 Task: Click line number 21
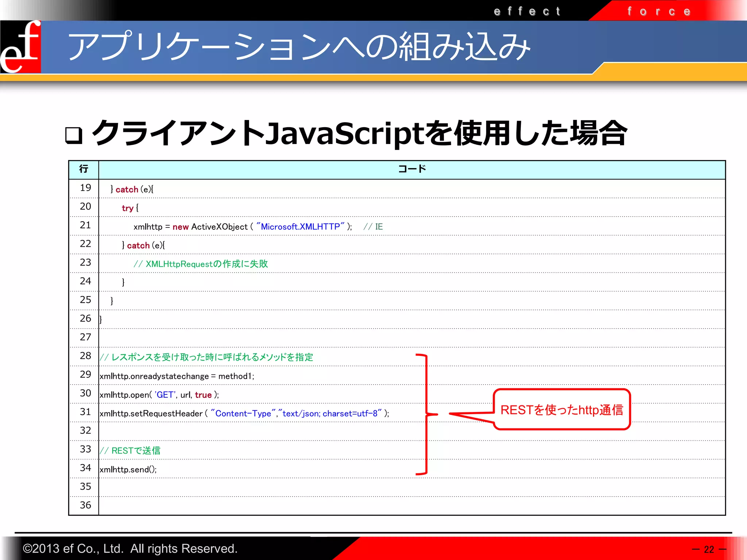(x=85, y=225)
